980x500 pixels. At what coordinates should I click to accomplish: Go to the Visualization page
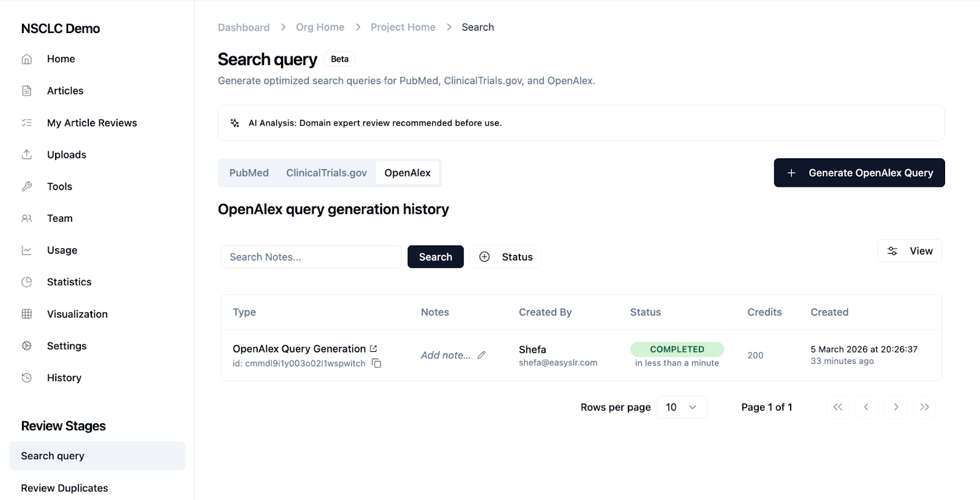point(77,314)
